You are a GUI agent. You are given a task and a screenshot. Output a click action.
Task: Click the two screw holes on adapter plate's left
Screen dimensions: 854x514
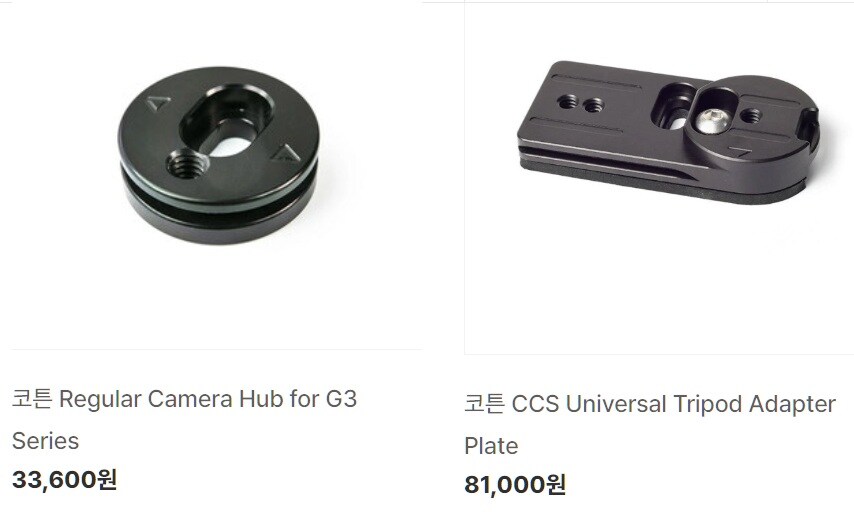[581, 103]
